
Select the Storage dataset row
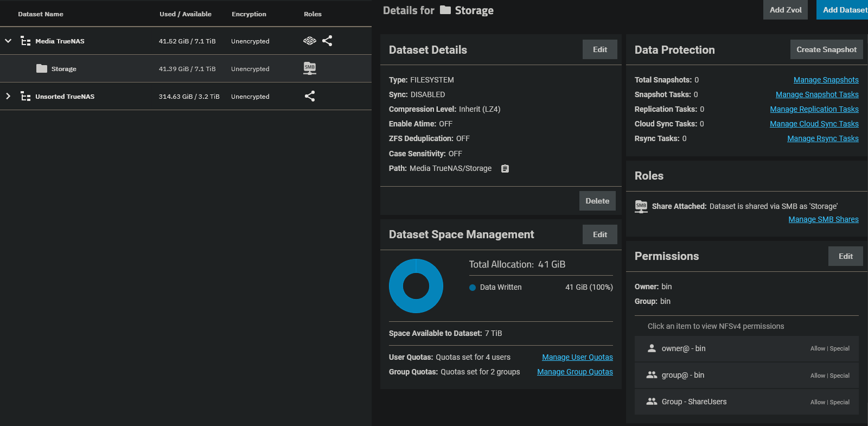(186, 68)
